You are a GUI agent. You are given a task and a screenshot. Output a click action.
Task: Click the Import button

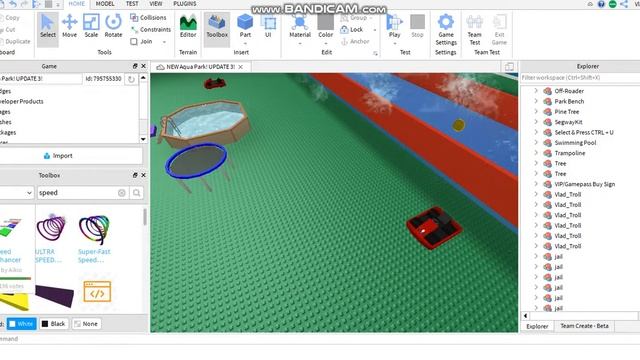coord(58,156)
